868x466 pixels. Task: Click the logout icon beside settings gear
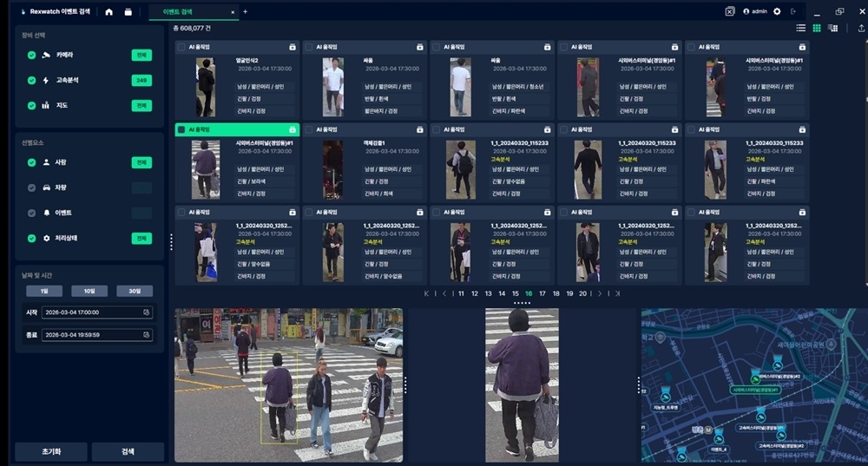[792, 11]
